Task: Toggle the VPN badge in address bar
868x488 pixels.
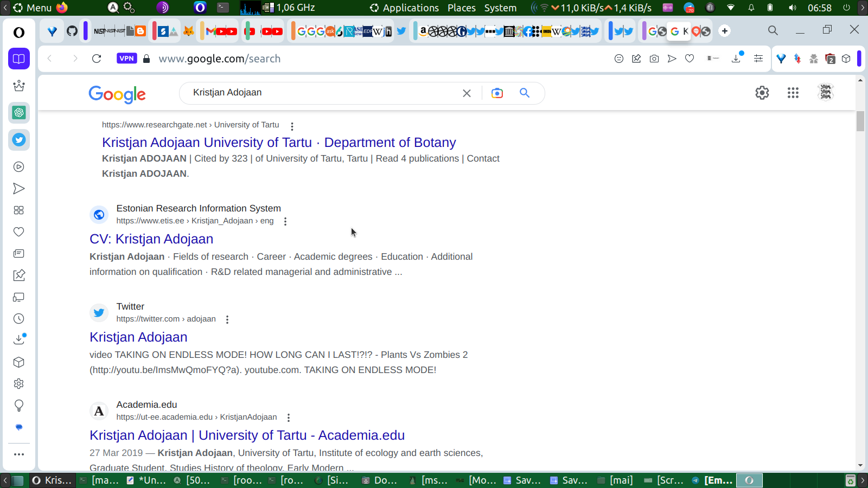Action: (126, 59)
